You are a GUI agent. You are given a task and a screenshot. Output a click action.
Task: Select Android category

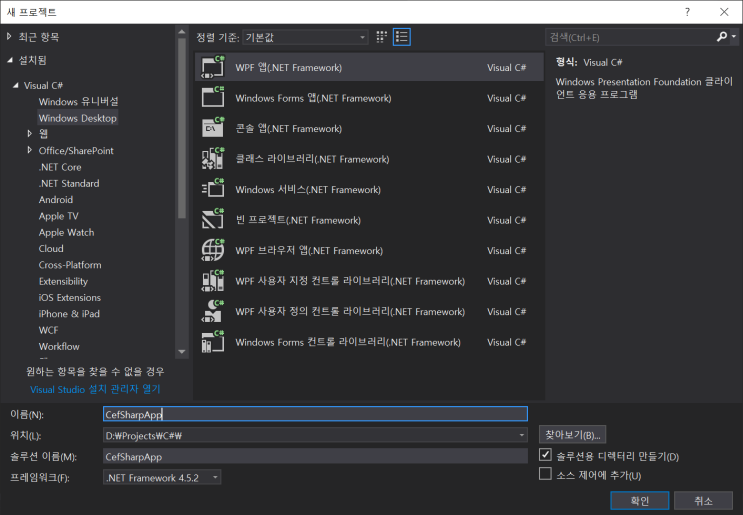coord(56,199)
